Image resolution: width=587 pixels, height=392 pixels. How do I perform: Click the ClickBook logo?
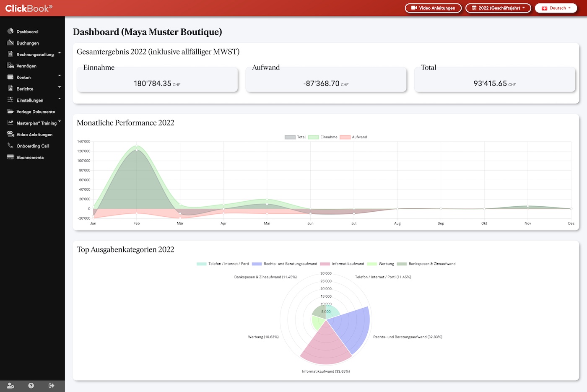click(29, 8)
